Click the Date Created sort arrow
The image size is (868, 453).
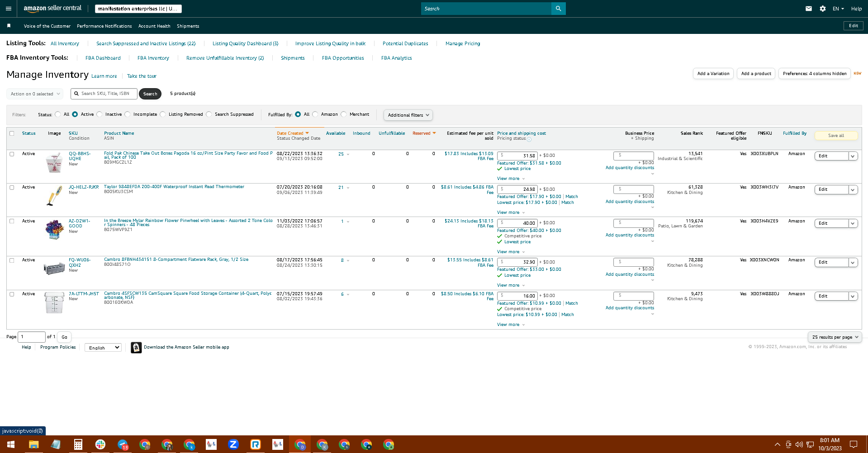307,133
